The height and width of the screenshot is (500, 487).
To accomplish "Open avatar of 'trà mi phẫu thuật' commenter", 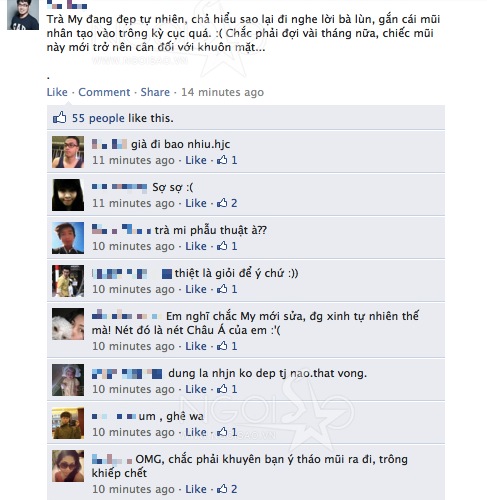I will point(68,238).
